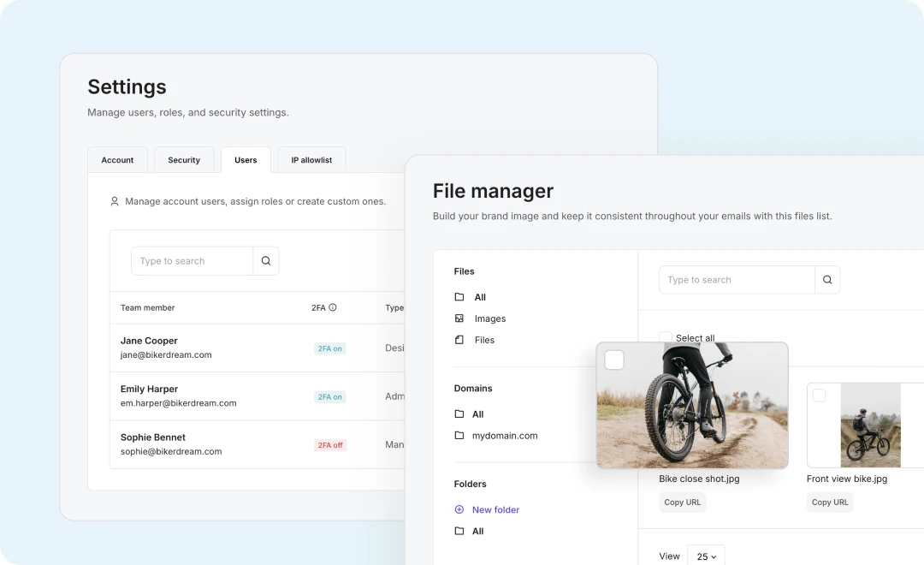Click the 2FA on badge for Emily Harper

point(330,397)
